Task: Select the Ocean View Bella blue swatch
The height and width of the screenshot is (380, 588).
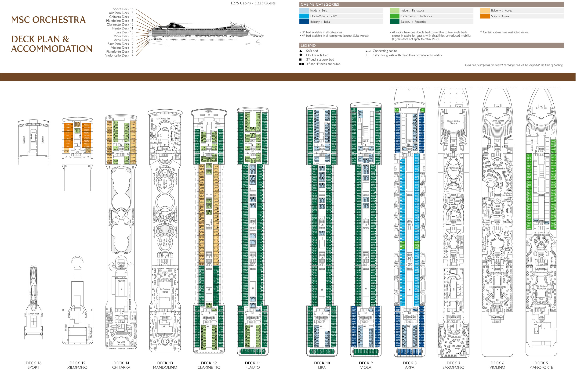Action: pos(304,16)
